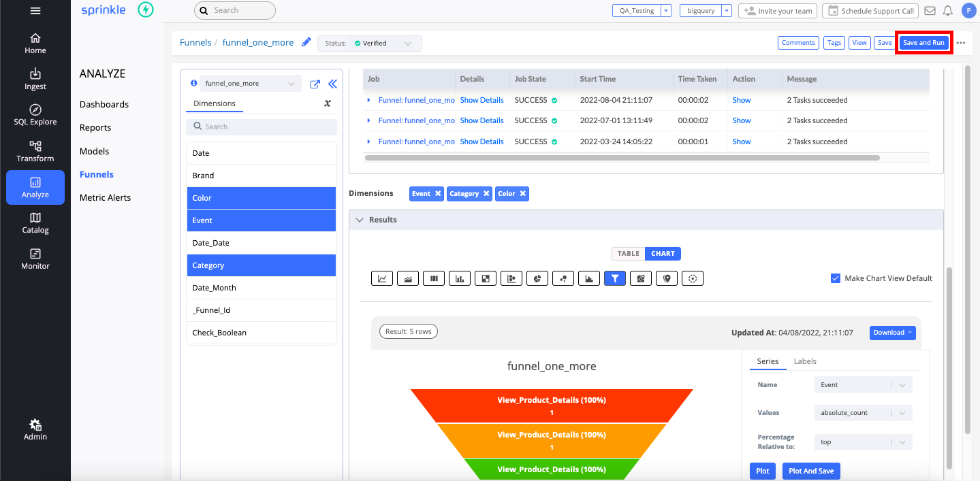980x481 pixels.
Task: Go to Home in the left sidebar
Action: coord(35,44)
